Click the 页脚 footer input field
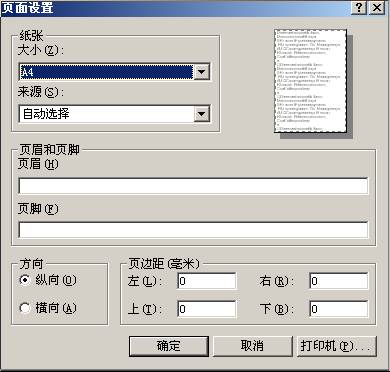 [x=193, y=230]
